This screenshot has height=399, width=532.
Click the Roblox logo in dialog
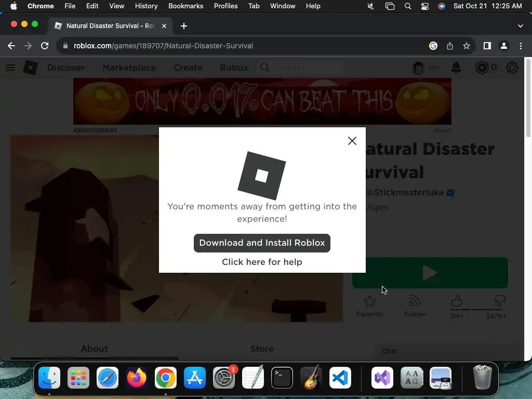262,176
